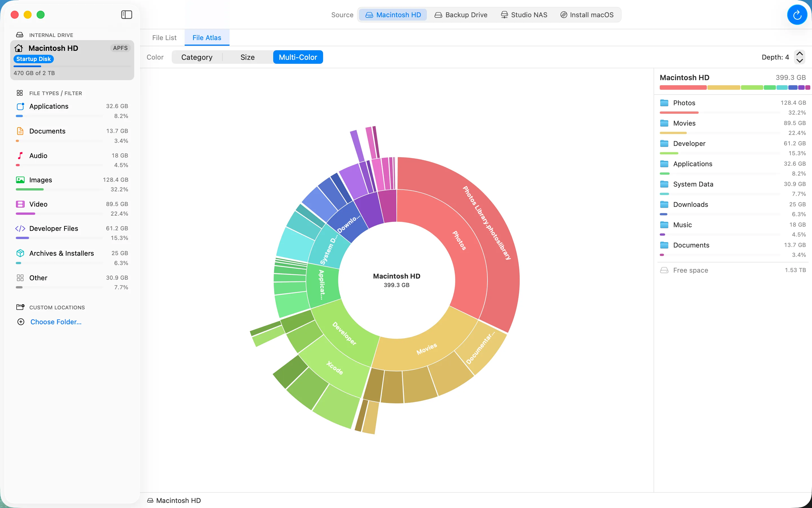
Task: Click the Macintosh HD colored usage bar
Action: [734, 87]
